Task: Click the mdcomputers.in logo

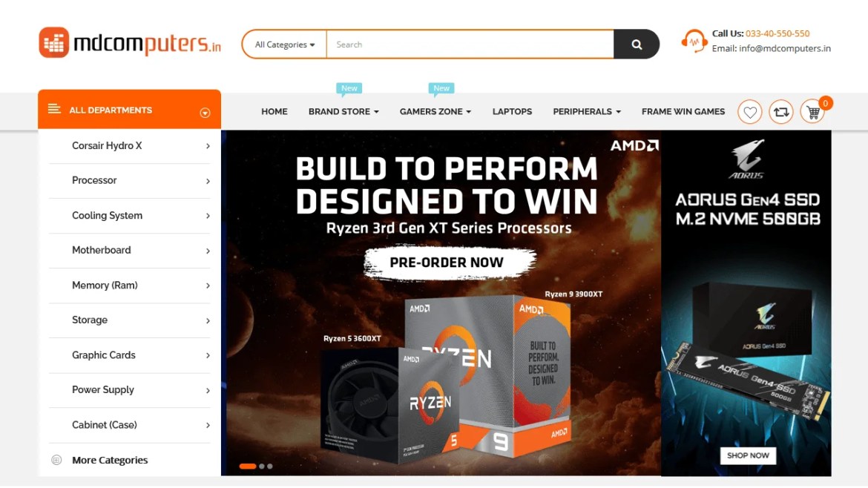Action: 130,42
